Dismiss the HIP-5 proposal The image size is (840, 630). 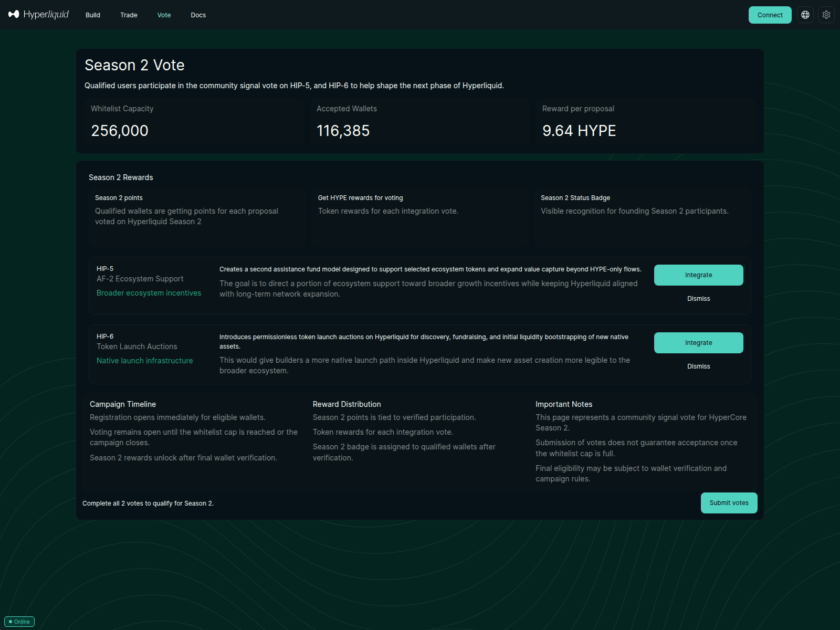tap(699, 299)
